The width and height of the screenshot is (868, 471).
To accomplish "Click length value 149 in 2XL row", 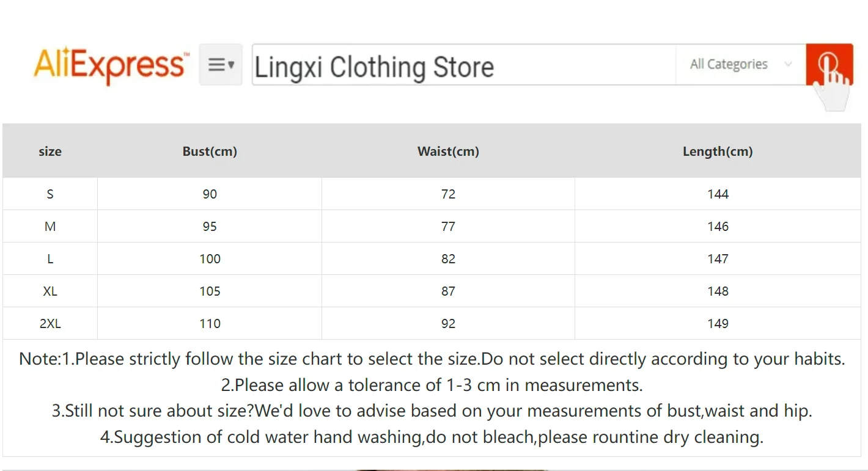I will [x=718, y=324].
